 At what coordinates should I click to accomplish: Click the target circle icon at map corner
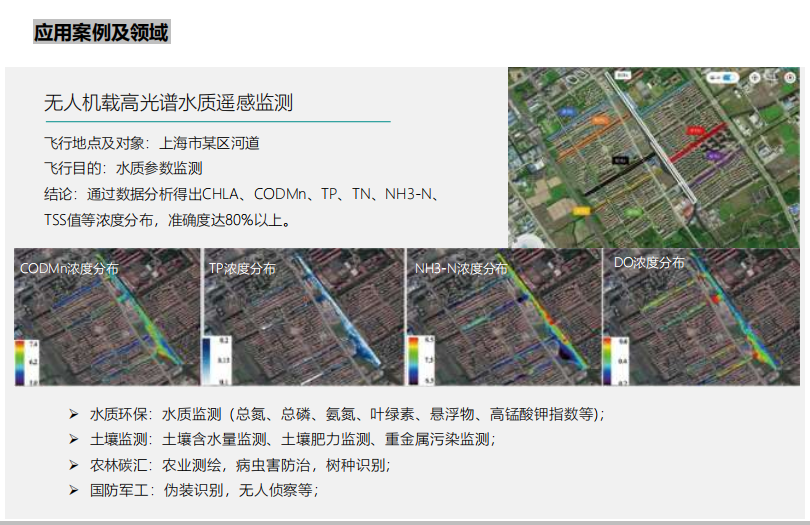coord(790,78)
